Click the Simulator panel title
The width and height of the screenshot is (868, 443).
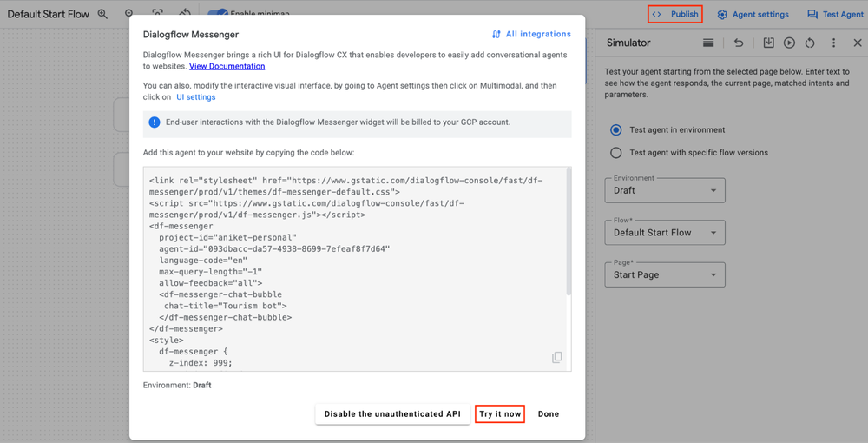(628, 43)
